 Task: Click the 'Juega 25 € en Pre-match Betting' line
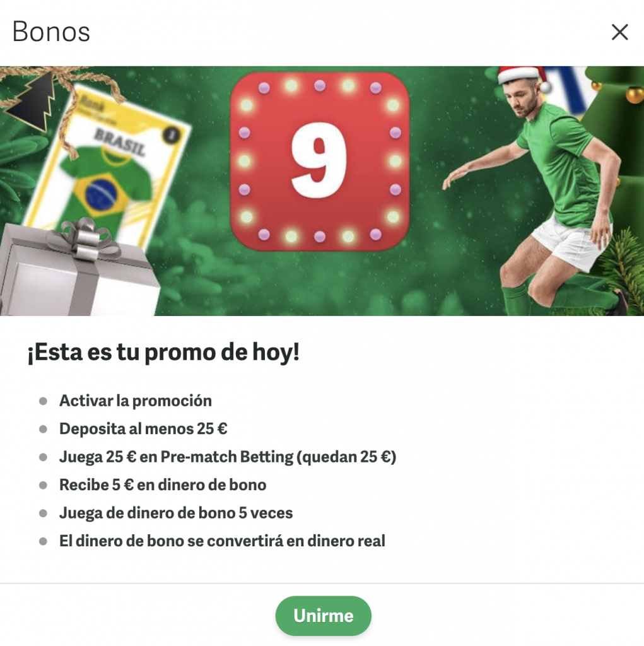[228, 457]
